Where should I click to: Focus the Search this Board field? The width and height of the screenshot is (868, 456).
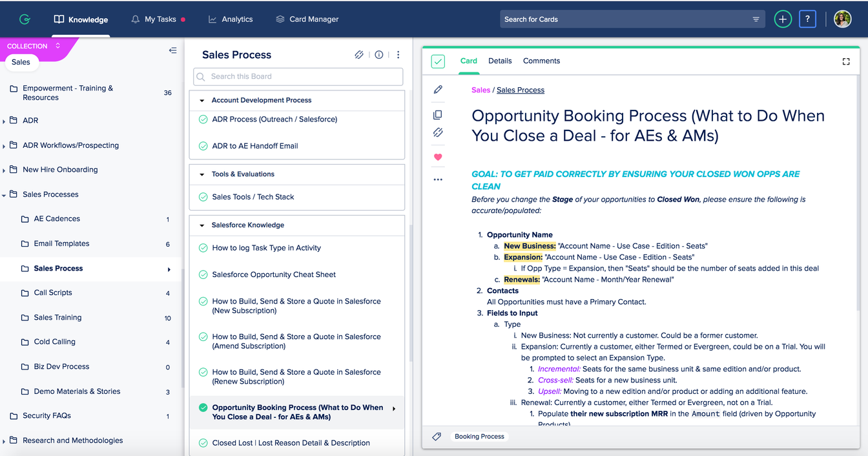[298, 76]
